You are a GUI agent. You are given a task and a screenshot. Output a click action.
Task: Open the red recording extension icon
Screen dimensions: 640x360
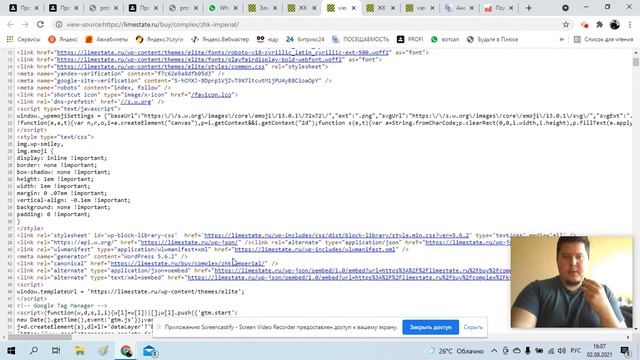coord(584,25)
